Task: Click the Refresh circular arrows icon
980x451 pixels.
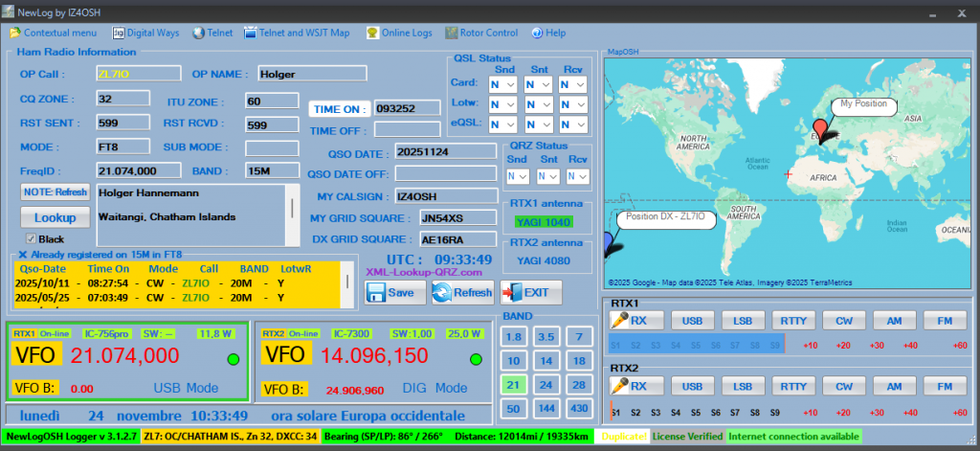Action: coord(442,293)
